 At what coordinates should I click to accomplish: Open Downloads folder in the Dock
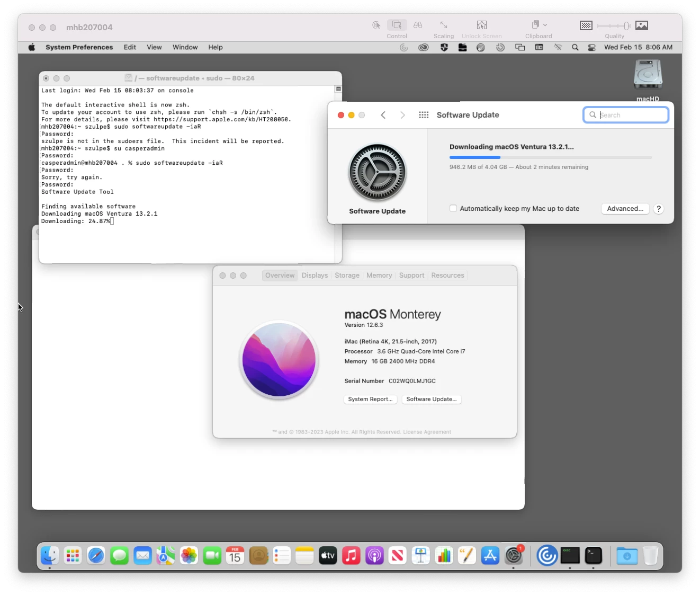(627, 555)
